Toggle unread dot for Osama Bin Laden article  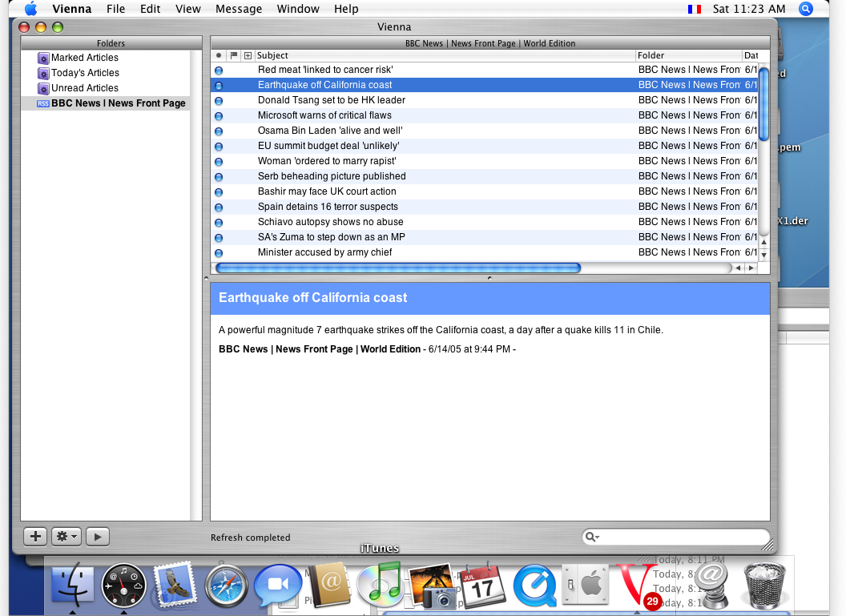coord(219,131)
